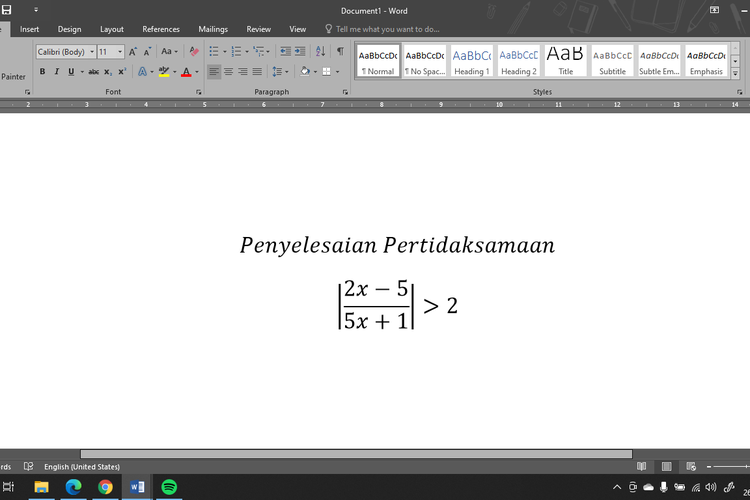Center-align the paragraph text
This screenshot has width=750, height=500.
tap(228, 72)
